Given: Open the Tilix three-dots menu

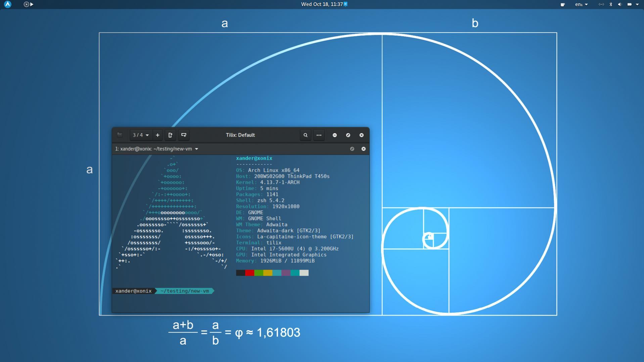Looking at the screenshot, I should pos(319,135).
